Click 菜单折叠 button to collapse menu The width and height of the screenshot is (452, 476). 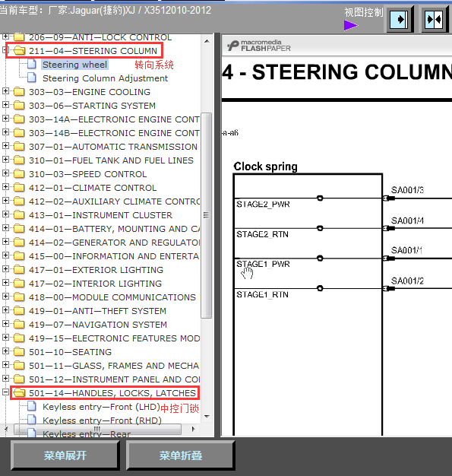point(181,455)
